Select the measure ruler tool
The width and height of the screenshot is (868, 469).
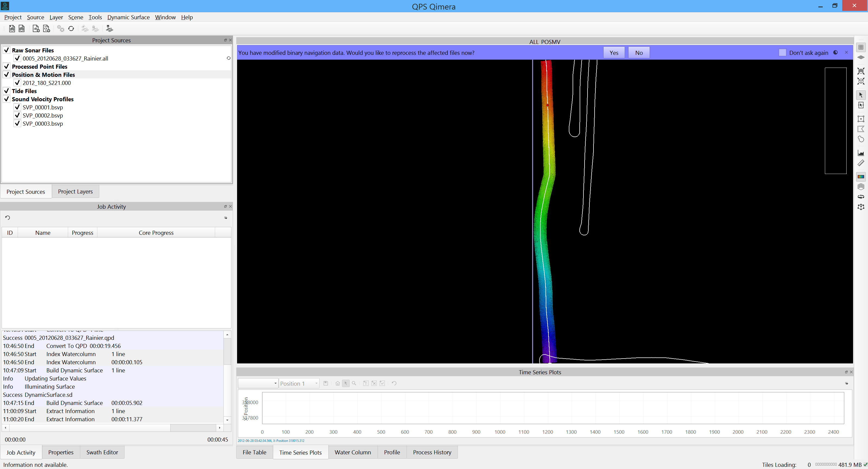click(861, 163)
